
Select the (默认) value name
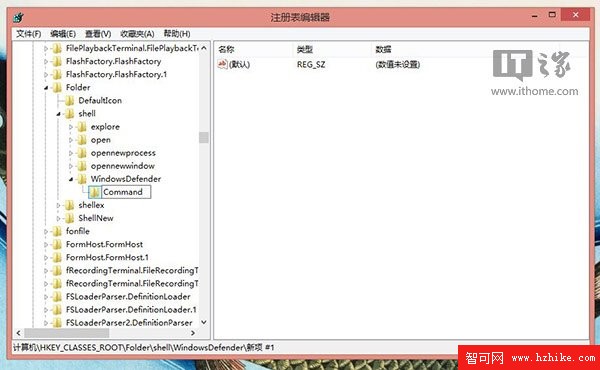[x=239, y=64]
